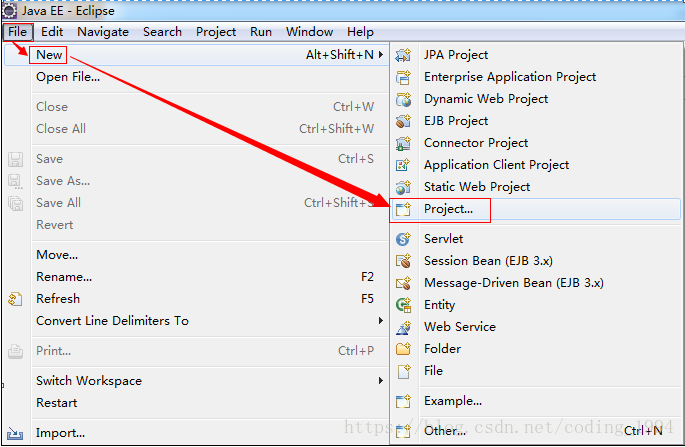Select Project... in New submenu

tap(536, 209)
